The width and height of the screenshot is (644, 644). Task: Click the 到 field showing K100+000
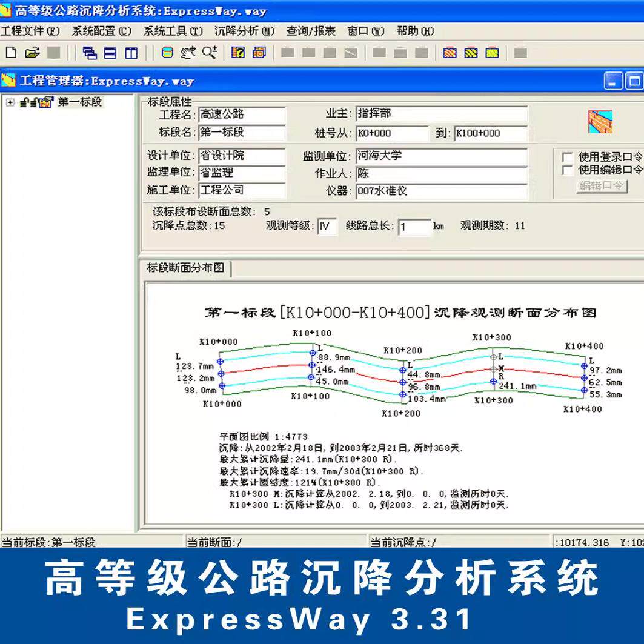click(x=491, y=133)
